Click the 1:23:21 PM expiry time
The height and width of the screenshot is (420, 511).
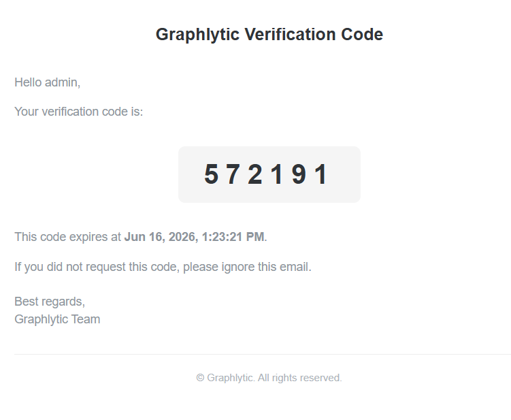point(233,237)
